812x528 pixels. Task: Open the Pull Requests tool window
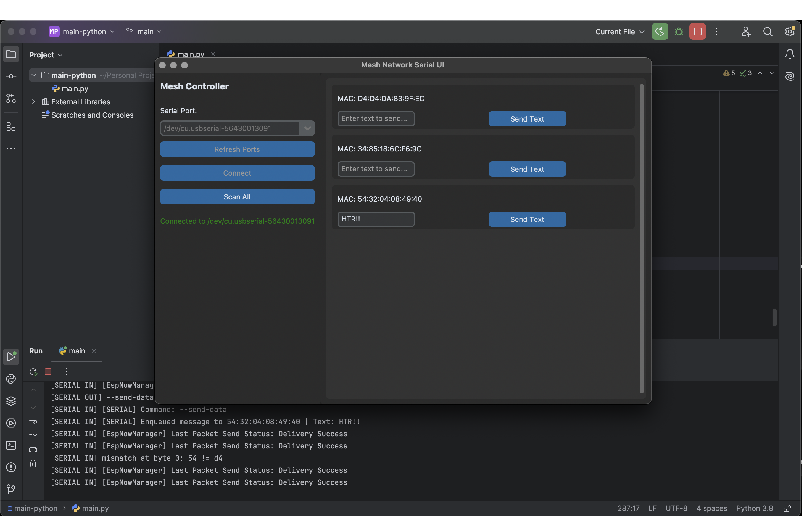pyautogui.click(x=11, y=99)
